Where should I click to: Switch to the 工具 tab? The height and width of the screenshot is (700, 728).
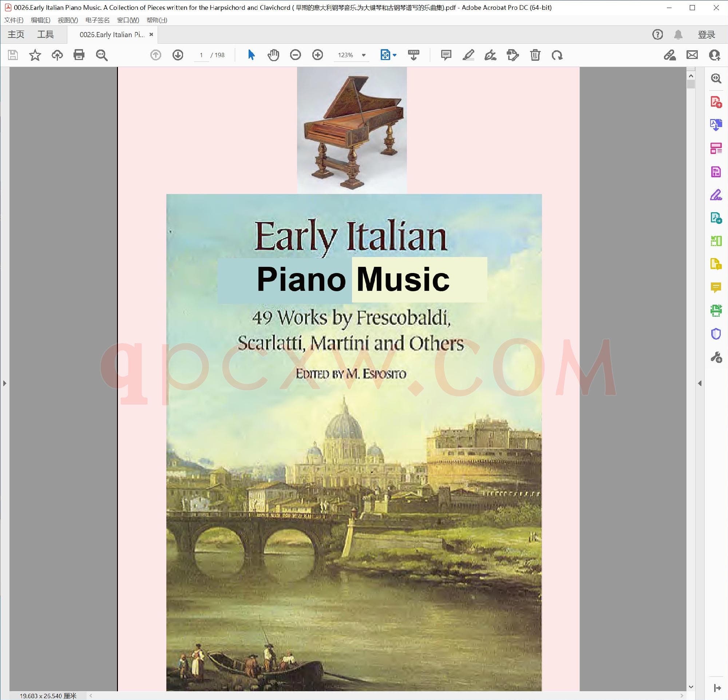pyautogui.click(x=45, y=35)
